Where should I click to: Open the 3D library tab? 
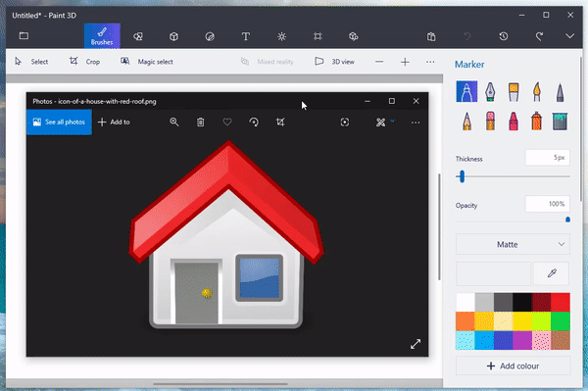click(x=353, y=36)
